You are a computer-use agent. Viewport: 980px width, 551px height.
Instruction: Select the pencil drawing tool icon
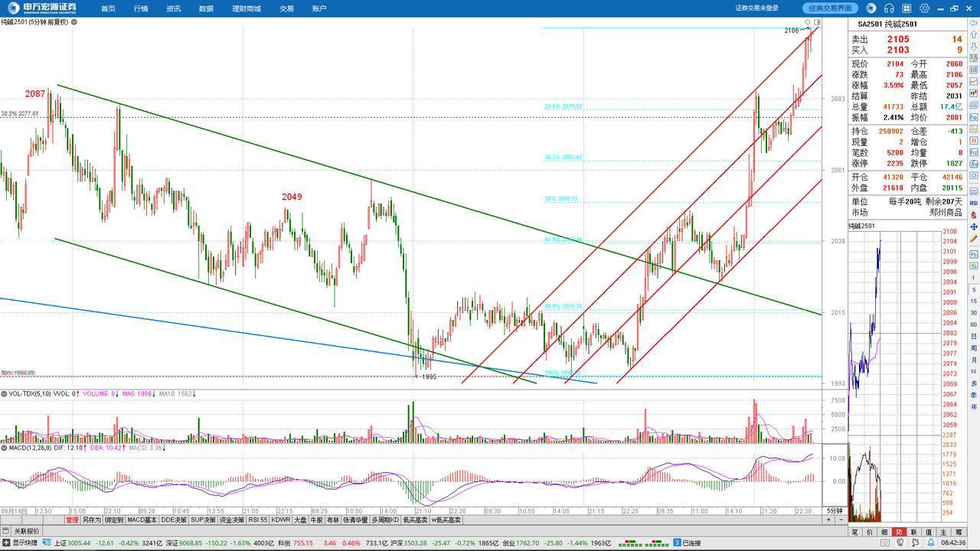click(x=973, y=239)
